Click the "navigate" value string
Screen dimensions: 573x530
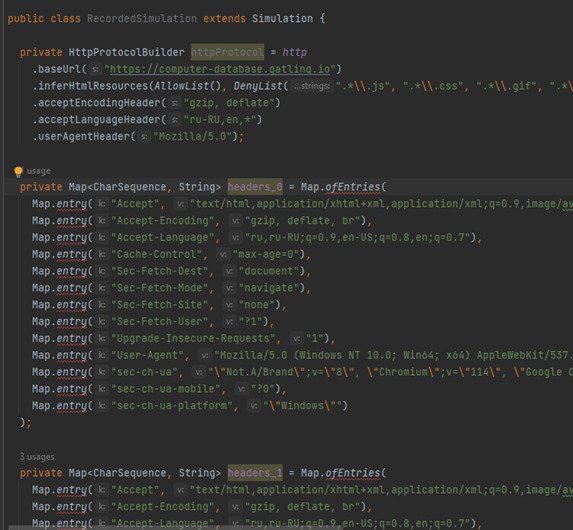point(269,288)
